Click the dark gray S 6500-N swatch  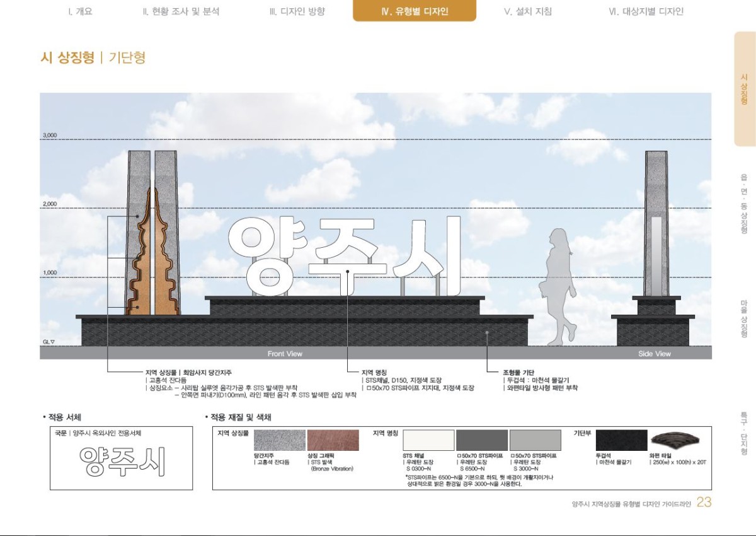coord(481,440)
